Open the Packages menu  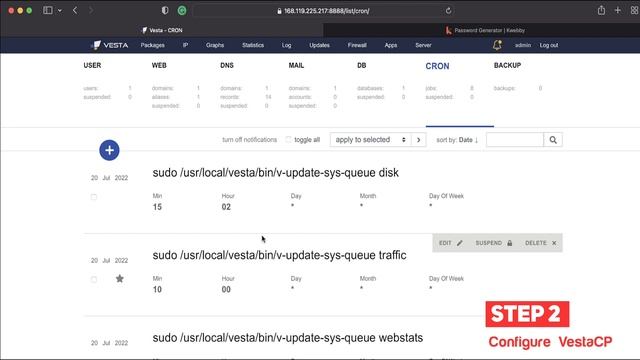pyautogui.click(x=153, y=45)
